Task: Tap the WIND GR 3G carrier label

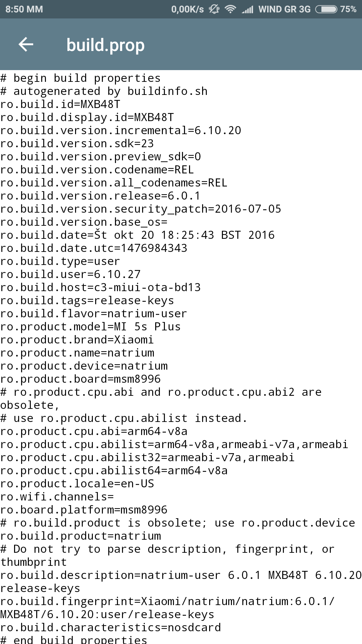Action: pyautogui.click(x=285, y=9)
